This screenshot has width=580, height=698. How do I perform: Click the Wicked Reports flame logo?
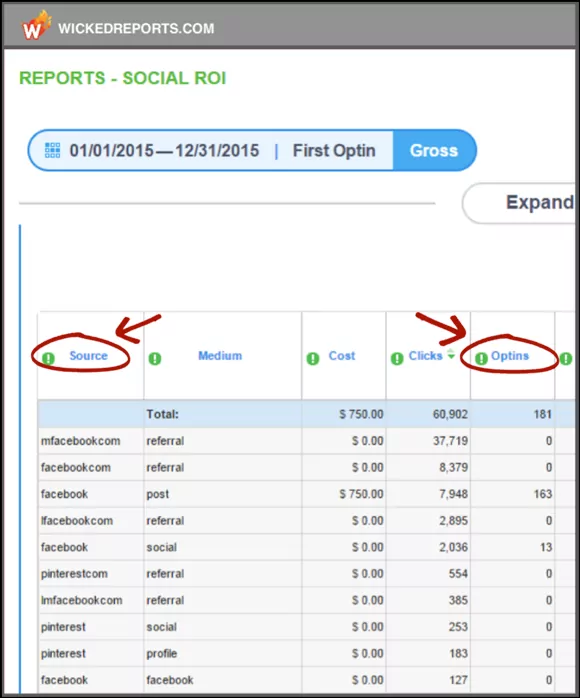tap(36, 26)
